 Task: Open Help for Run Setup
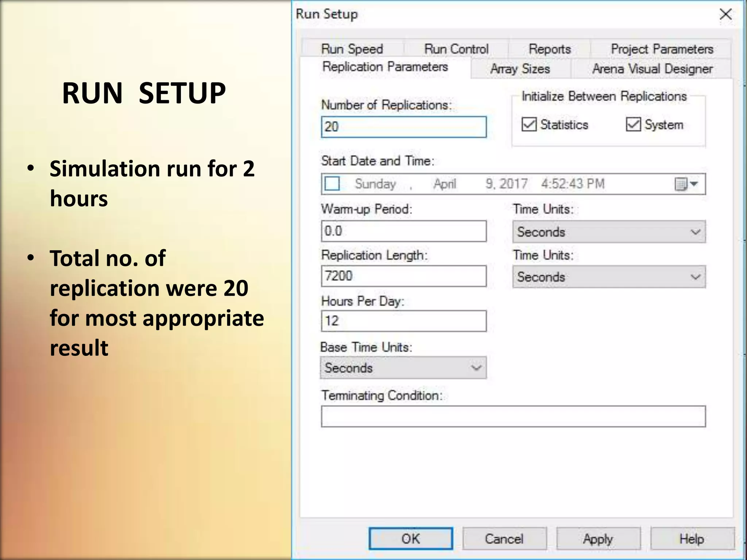692,538
